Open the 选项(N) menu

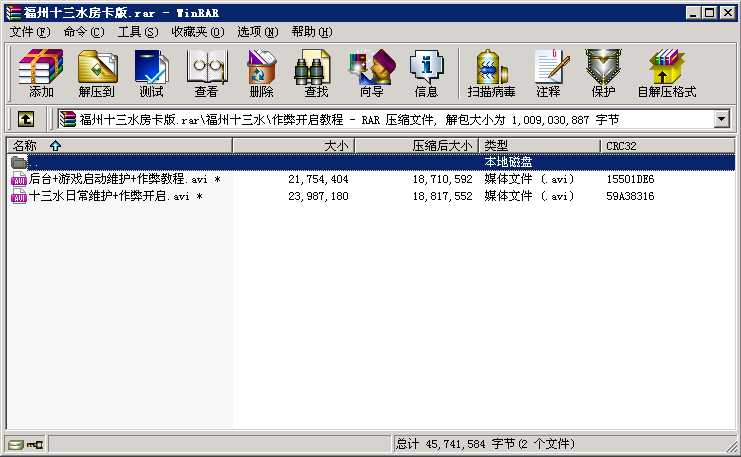[x=258, y=32]
